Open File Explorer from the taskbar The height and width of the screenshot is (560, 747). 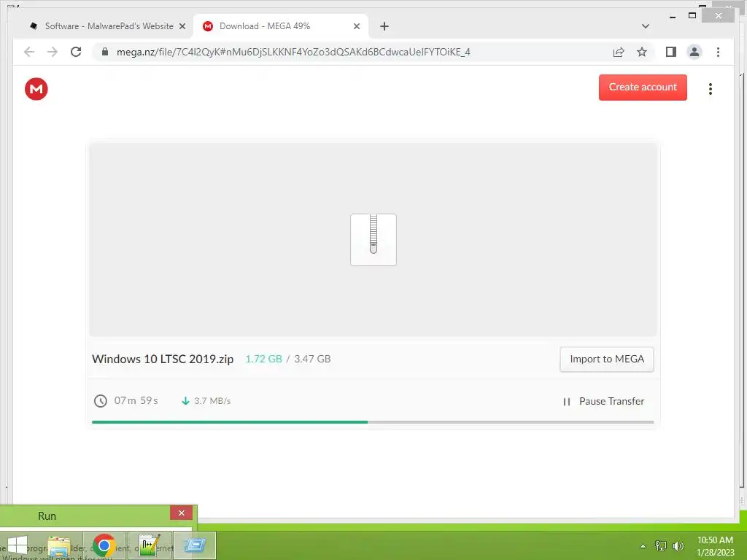click(x=59, y=545)
